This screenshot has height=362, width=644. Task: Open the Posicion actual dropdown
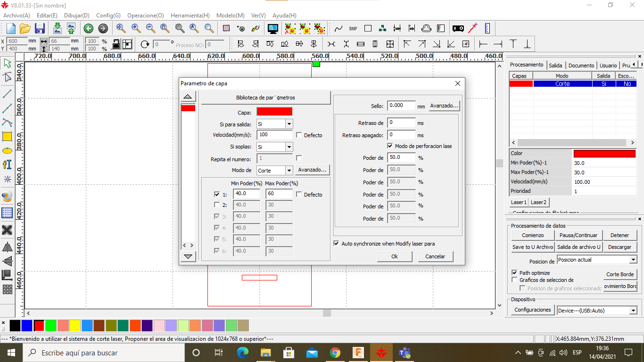coord(633,260)
